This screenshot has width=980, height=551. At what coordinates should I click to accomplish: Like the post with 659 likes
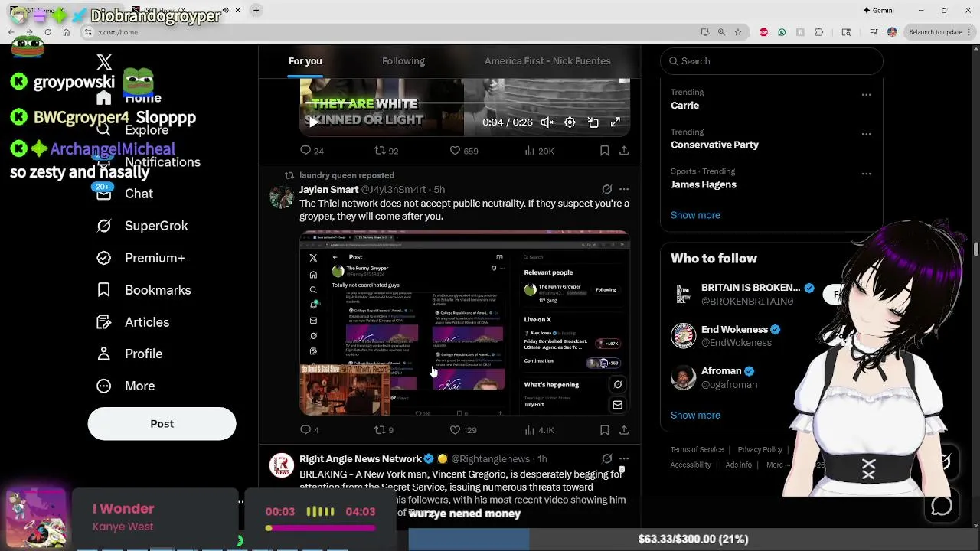pos(463,151)
